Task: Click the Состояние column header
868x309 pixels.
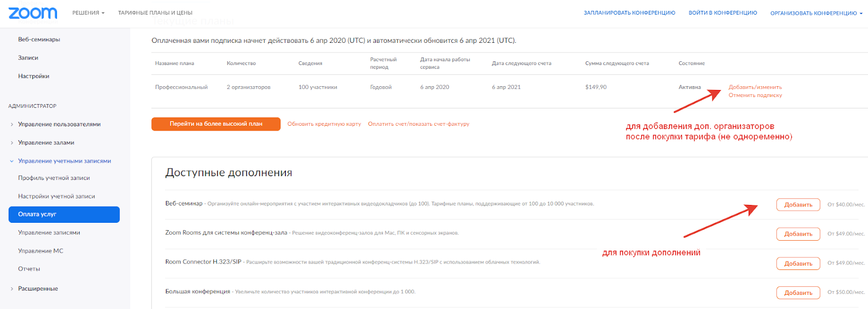Action: 692,63
